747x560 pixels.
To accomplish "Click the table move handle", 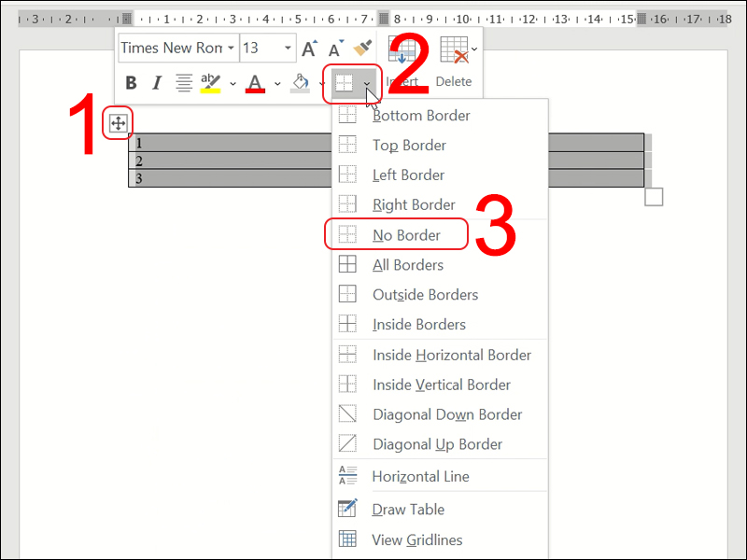I will tap(119, 123).
